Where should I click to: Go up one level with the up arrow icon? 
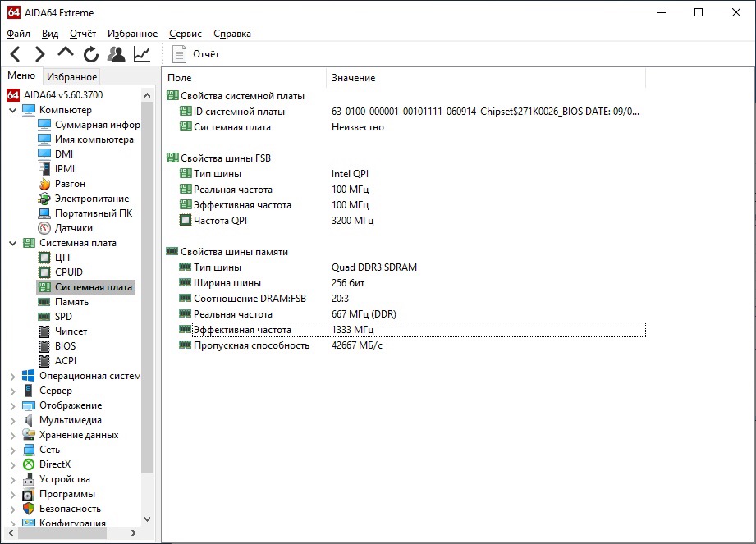point(66,53)
